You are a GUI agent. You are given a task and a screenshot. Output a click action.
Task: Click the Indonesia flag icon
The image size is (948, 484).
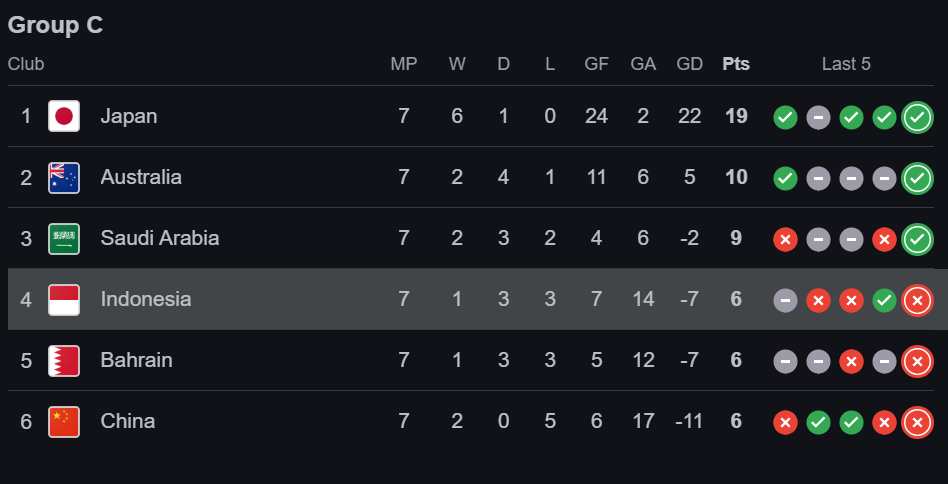64,300
